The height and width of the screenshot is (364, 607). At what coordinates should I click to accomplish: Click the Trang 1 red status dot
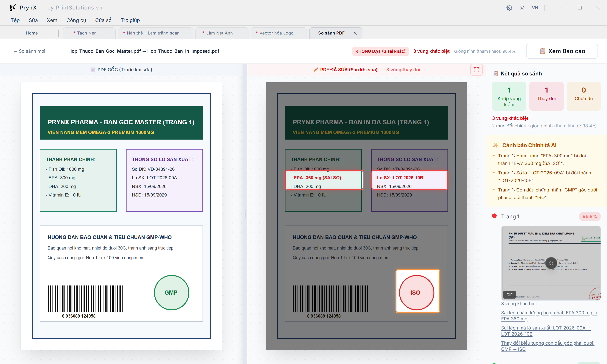[494, 216]
